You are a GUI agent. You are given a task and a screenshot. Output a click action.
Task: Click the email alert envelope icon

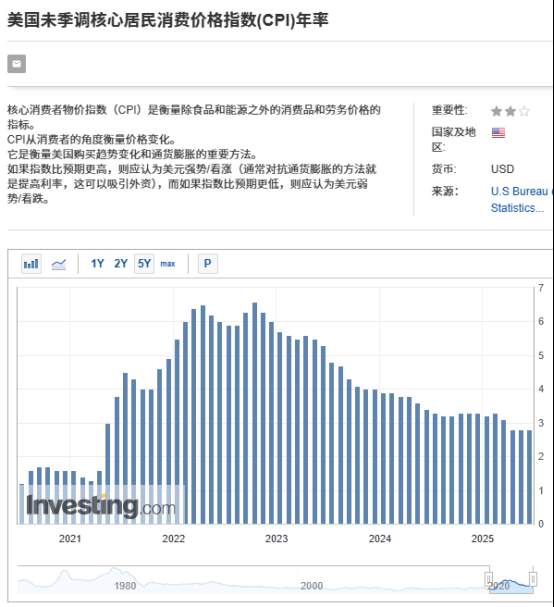pyautogui.click(x=17, y=64)
